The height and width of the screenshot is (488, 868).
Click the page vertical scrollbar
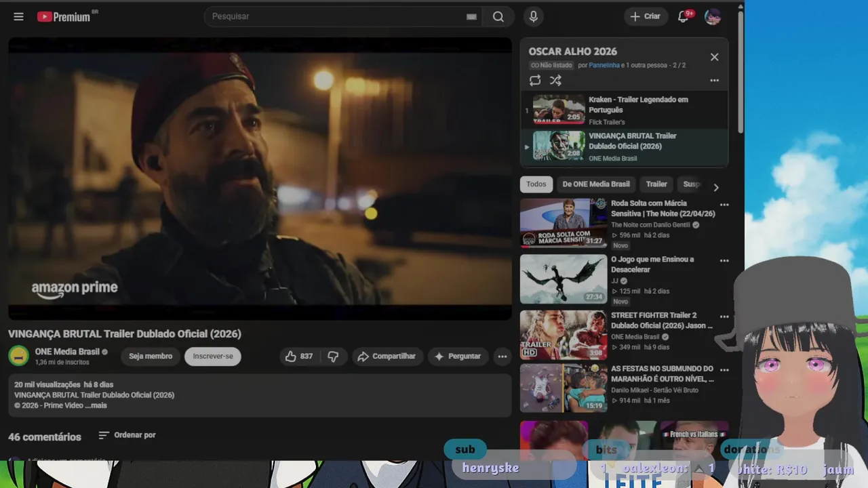coord(741,72)
